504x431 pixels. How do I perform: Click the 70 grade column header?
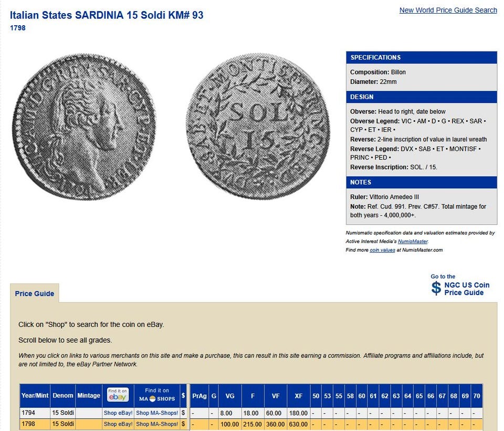click(x=477, y=396)
